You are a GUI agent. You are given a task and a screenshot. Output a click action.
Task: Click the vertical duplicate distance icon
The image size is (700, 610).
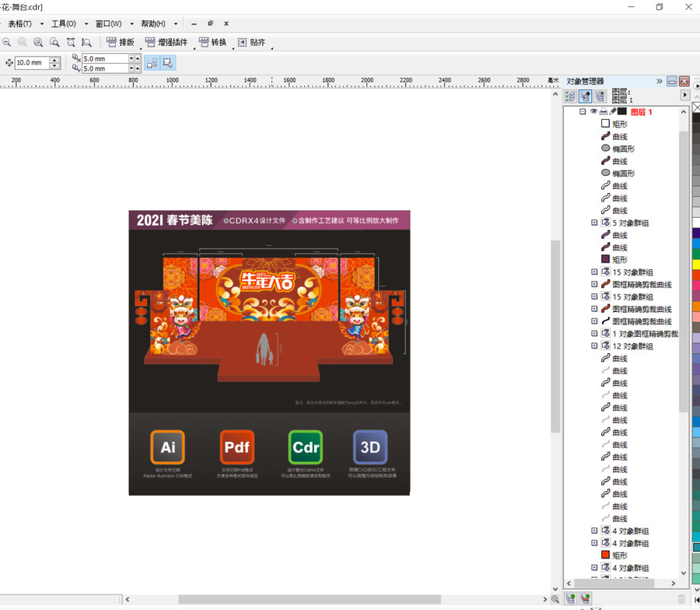(76, 68)
